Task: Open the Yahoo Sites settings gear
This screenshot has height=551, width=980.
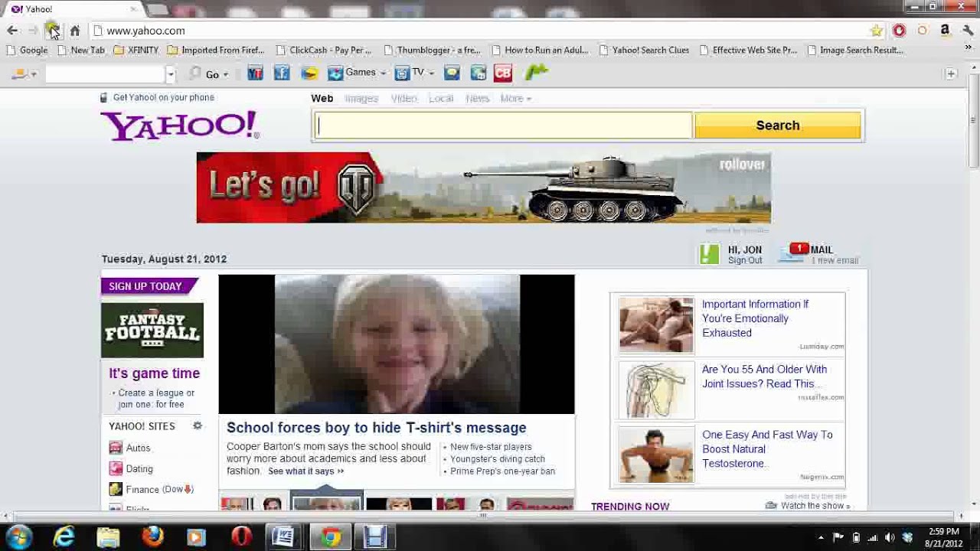Action: point(198,426)
